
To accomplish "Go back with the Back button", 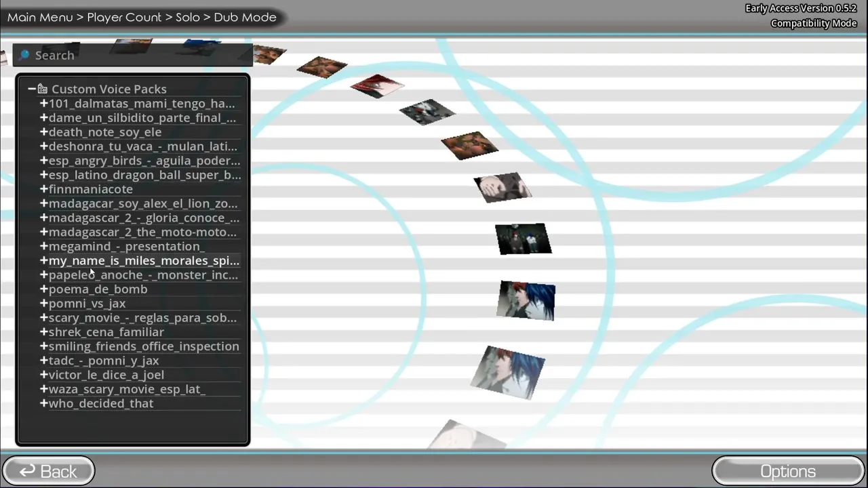I will pyautogui.click(x=48, y=471).
